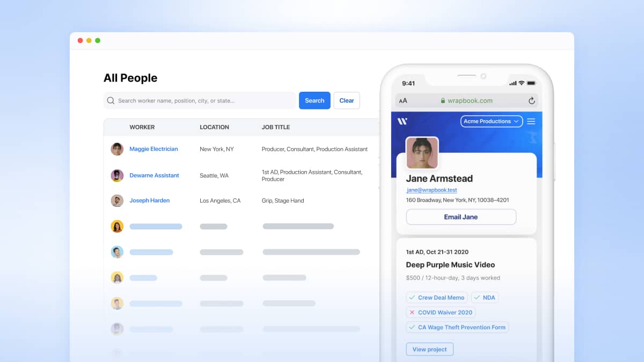Image resolution: width=644 pixels, height=362 pixels.
Task: Click the red close window dot
Action: click(80, 41)
